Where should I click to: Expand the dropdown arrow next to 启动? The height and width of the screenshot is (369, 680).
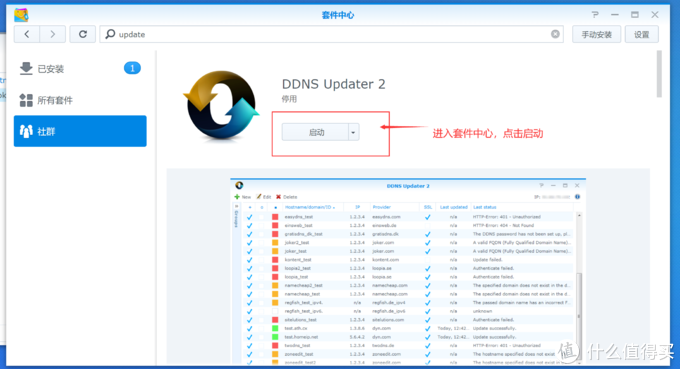[x=353, y=132]
